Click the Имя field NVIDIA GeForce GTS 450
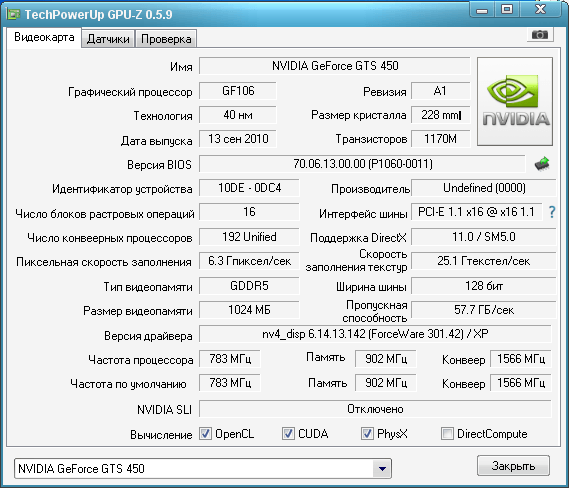569x488 pixels. click(x=335, y=66)
